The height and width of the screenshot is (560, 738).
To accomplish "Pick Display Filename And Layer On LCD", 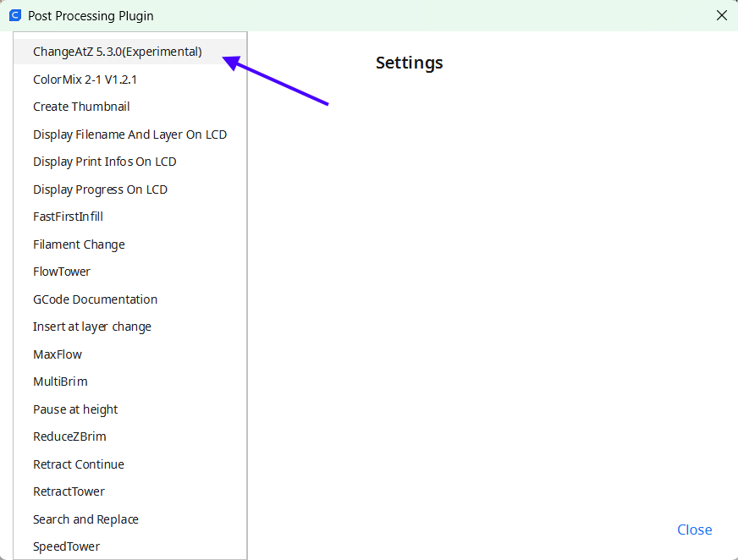I will (x=129, y=135).
